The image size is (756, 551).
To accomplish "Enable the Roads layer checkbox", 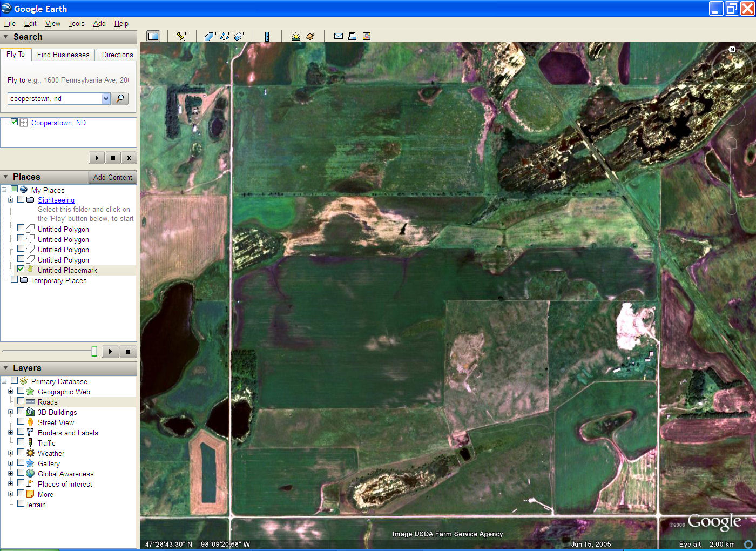I will click(x=21, y=401).
